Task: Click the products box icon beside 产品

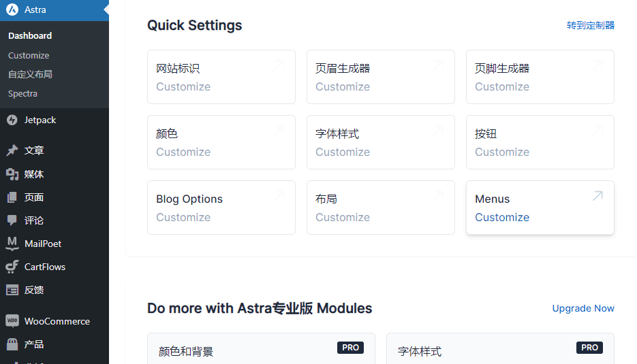Action: 12,344
